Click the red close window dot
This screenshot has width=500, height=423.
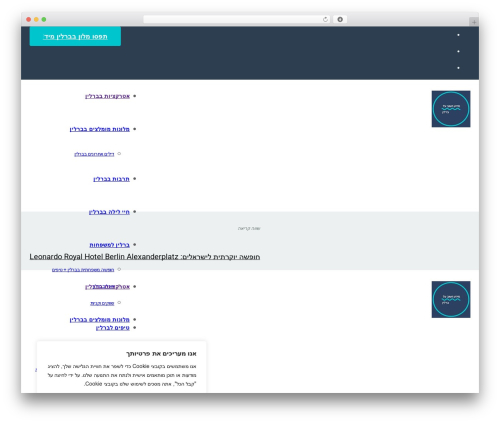29,19
